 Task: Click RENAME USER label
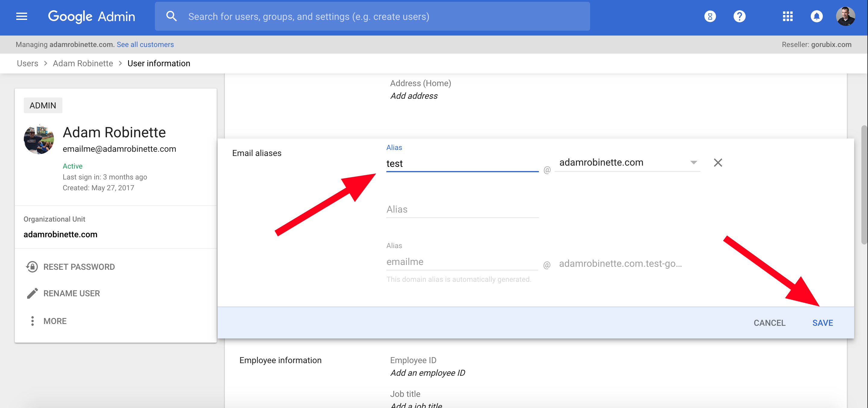pos(71,293)
